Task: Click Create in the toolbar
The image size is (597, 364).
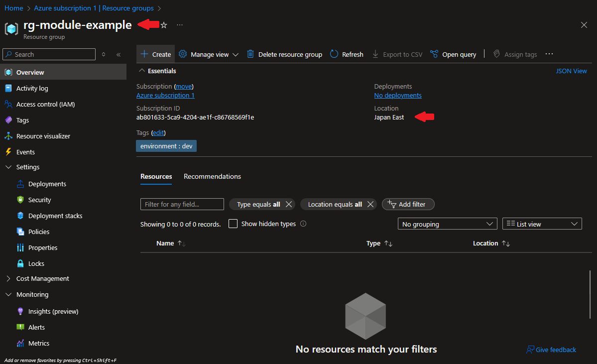Action: click(x=156, y=54)
